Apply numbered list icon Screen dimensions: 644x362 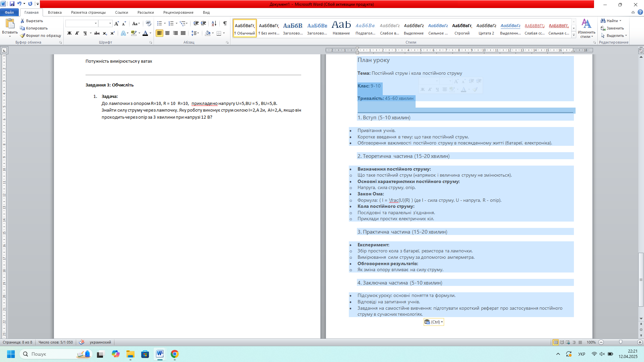(x=171, y=23)
